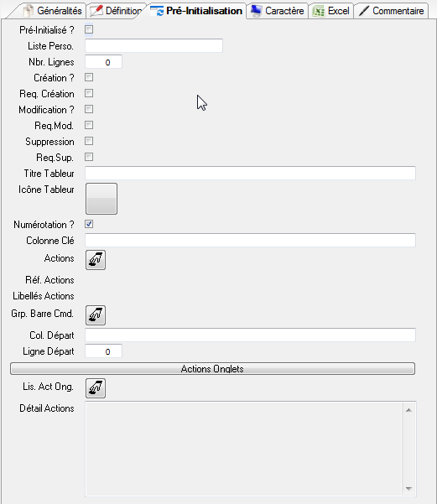This screenshot has width=437, height=504.
Task: Click the Nbr. Lignes number field
Action: [103, 62]
